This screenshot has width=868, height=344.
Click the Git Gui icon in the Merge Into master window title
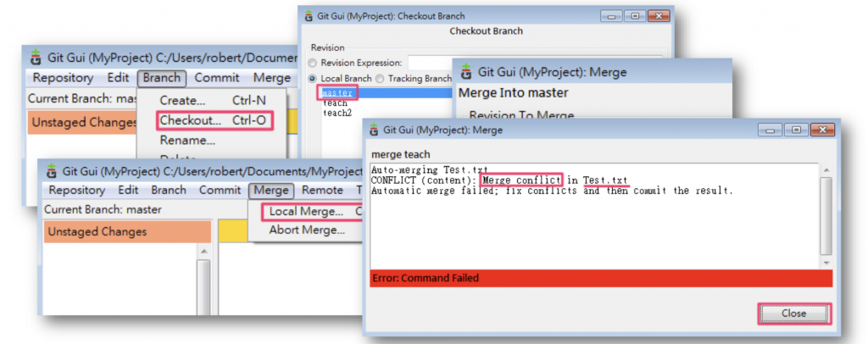click(x=467, y=71)
